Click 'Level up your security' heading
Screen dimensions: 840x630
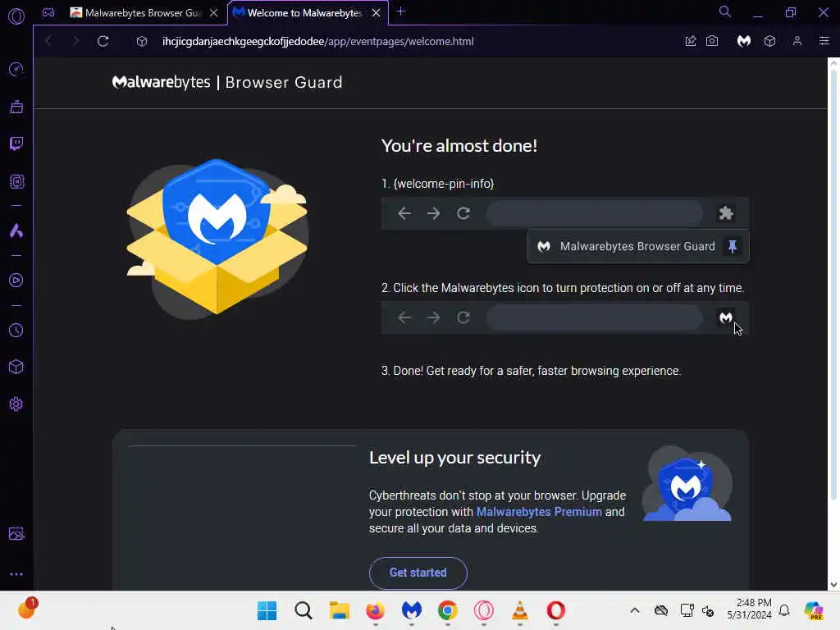454,458
